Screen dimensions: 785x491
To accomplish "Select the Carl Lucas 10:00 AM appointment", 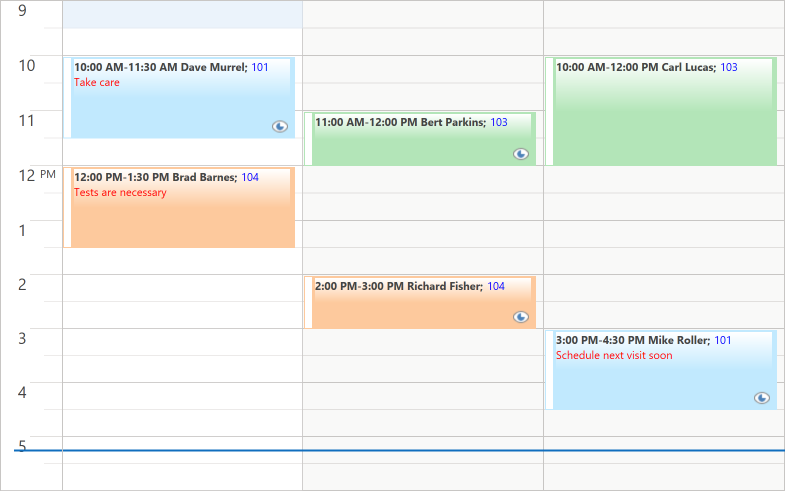I will [661, 111].
